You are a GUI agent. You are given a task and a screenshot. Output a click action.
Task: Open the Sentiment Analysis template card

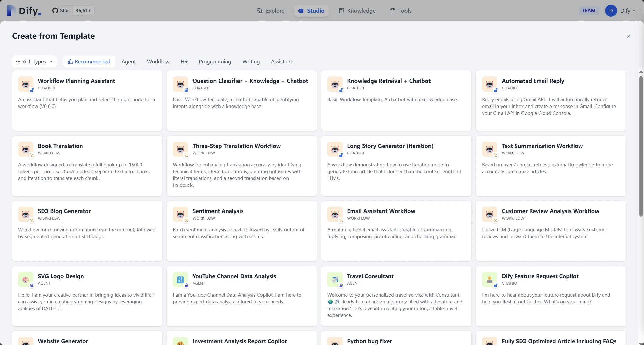(242, 231)
